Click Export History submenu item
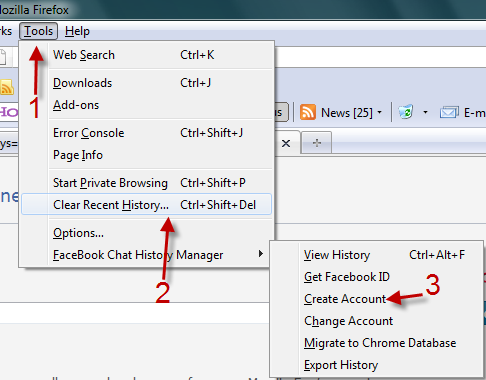This screenshot has width=486, height=380. tap(377, 365)
